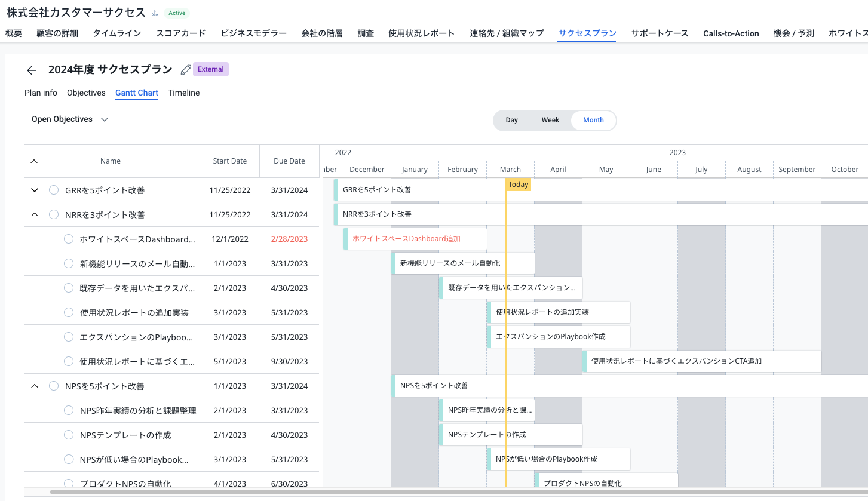
Task: Mark NPS昨年実績の分析と課題整理 complete
Action: (69, 411)
